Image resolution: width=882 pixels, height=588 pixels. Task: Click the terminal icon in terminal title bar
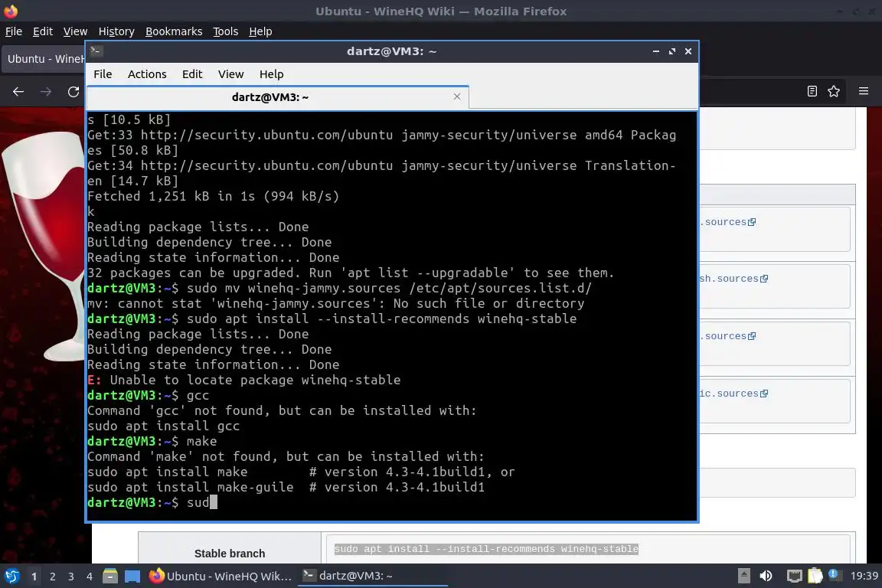pos(96,51)
